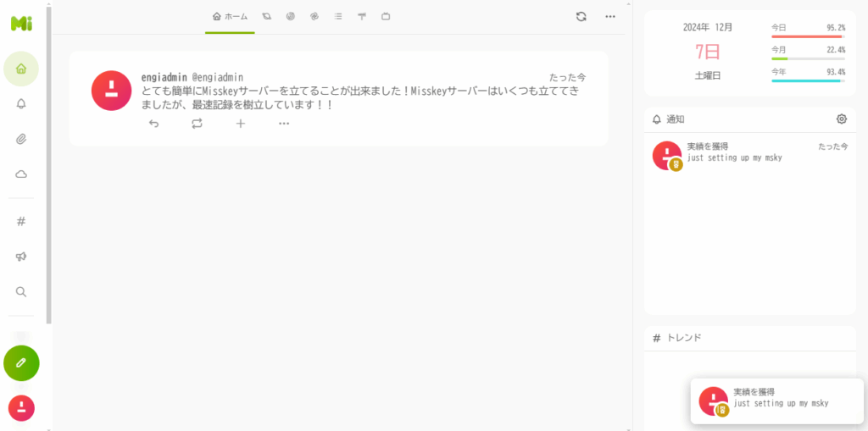
Task: Click the 土曜日 weekday label
Action: [x=708, y=76]
